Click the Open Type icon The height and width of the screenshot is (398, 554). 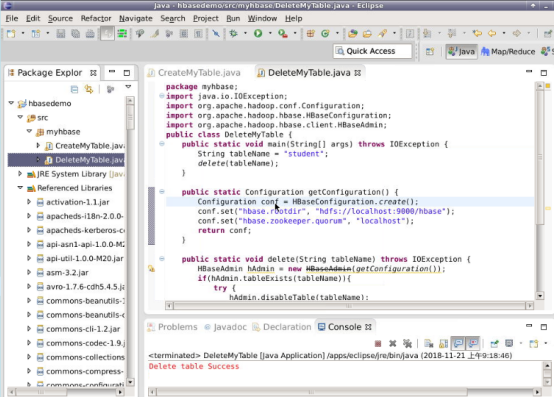click(x=352, y=34)
